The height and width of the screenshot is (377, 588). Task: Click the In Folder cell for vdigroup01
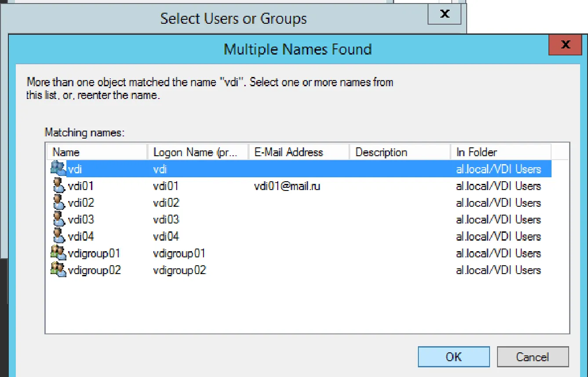[x=498, y=253]
